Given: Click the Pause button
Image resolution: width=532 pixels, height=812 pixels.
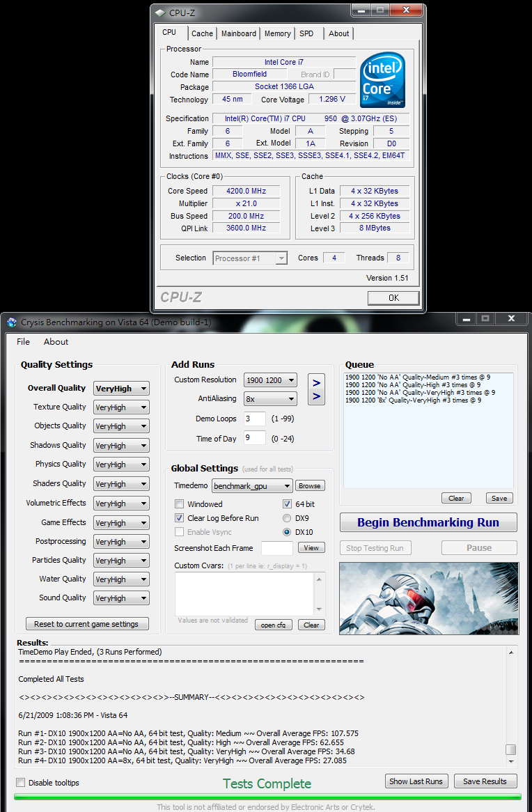Looking at the screenshot, I should pos(479,548).
